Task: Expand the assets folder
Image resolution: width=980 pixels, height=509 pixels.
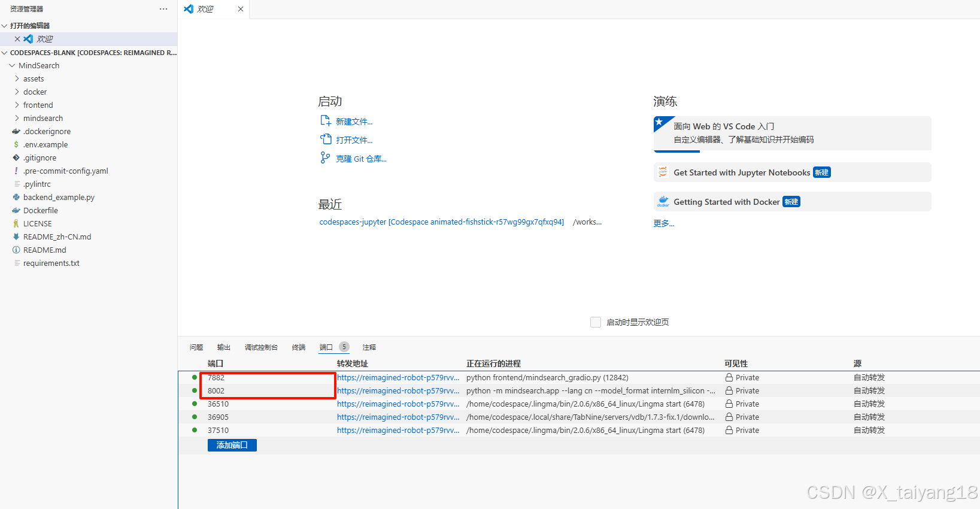Action: 17,79
